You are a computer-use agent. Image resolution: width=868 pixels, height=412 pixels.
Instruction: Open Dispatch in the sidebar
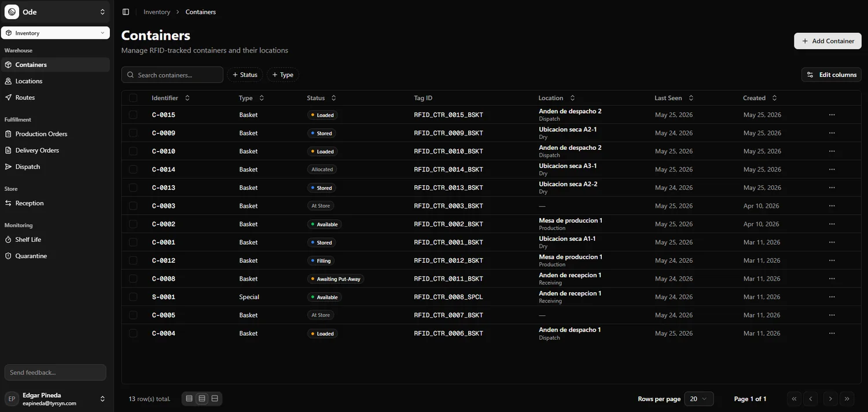tap(55, 167)
